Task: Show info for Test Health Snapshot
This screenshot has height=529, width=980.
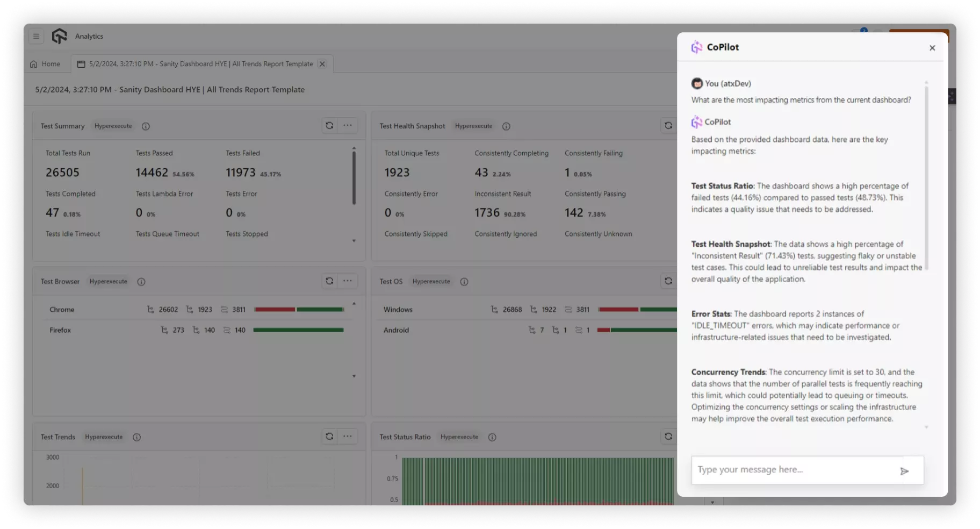Action: tap(506, 126)
